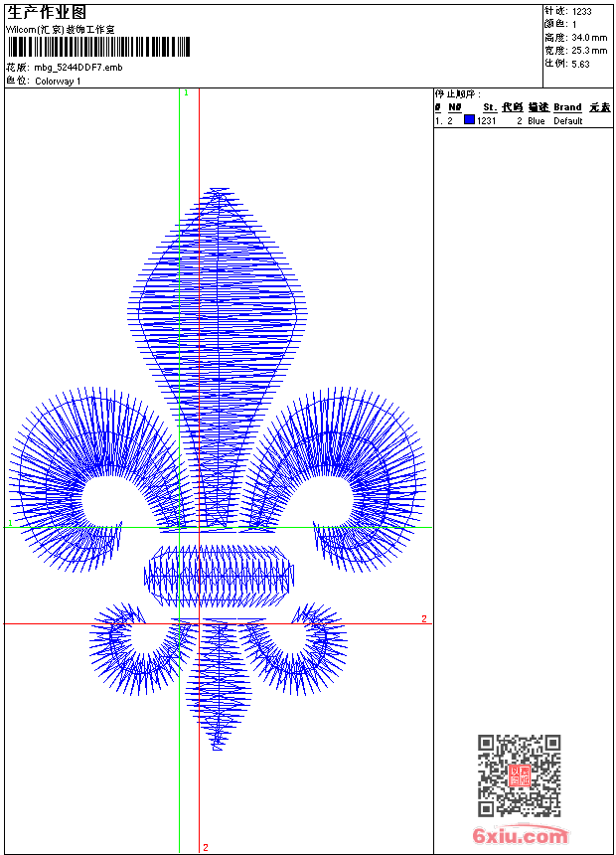This screenshot has height=855, width=616.
Task: Click the red marker 2 on horizontal line
Action: tap(423, 618)
